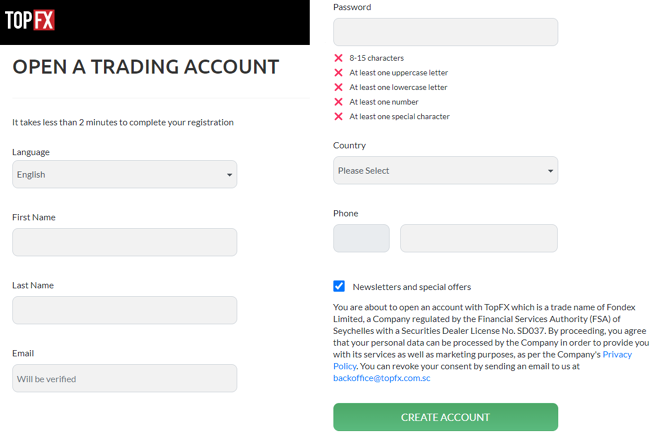Click the Open a Trading Account heading

tap(146, 67)
